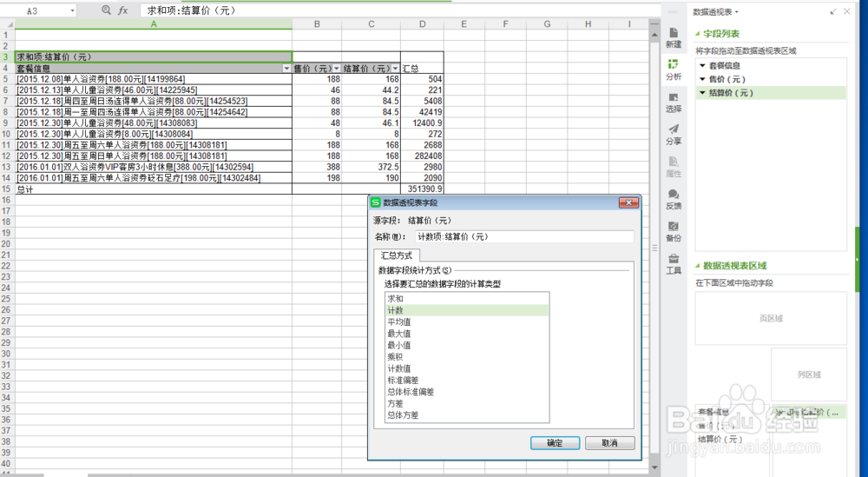Click the Name Box showing A3
This screenshot has width=868, height=477.
pos(33,10)
